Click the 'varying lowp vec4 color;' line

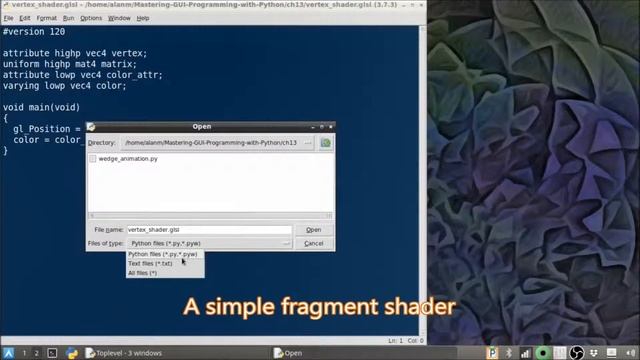coord(64,86)
